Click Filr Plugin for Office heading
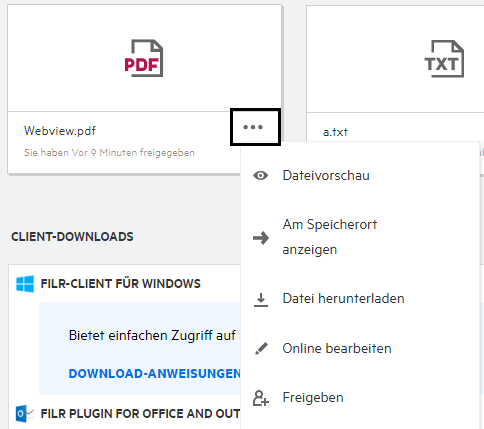484x429 pixels. [x=140, y=414]
